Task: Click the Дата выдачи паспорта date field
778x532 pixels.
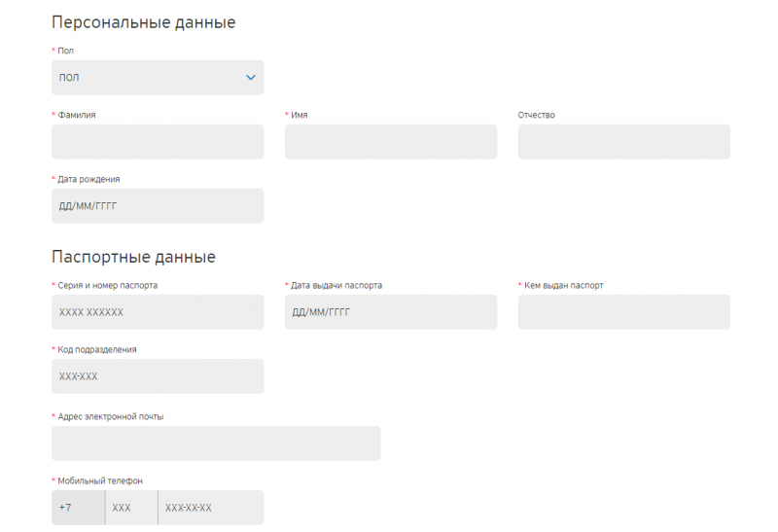Action: pos(390,312)
